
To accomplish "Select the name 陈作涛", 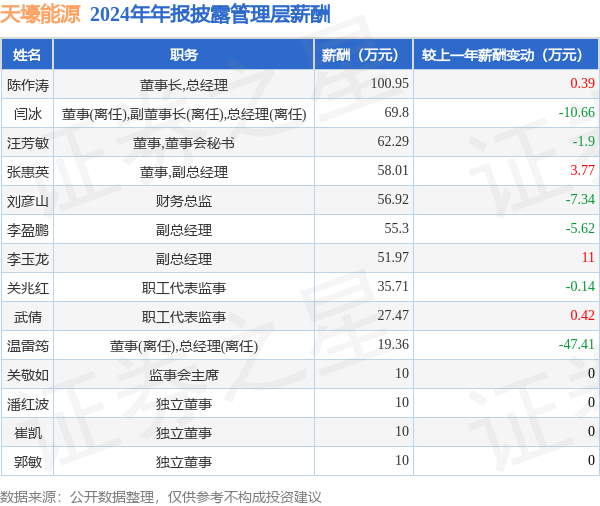I will coord(28,85).
